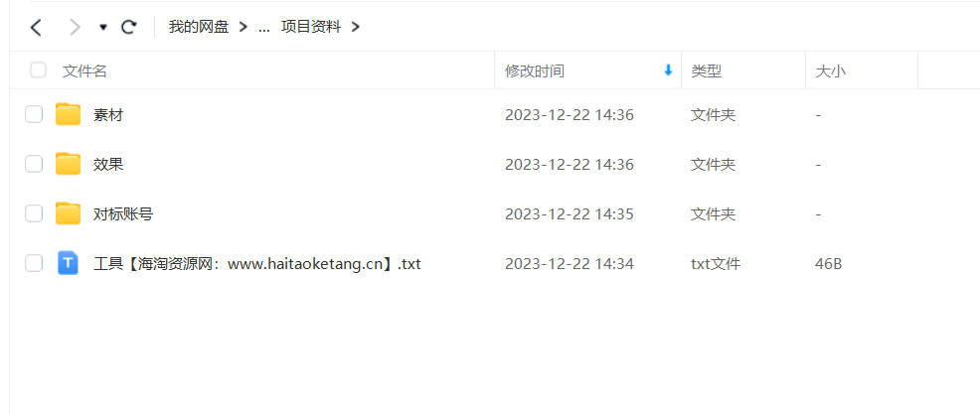Image resolution: width=980 pixels, height=414 pixels.
Task: Check the box for 工具 txt file
Action: click(34, 263)
